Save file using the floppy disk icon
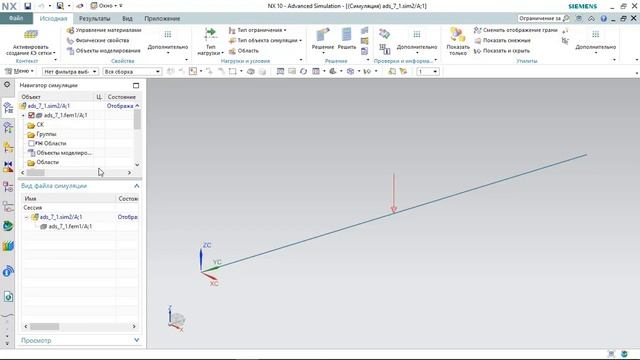 (x=27, y=6)
